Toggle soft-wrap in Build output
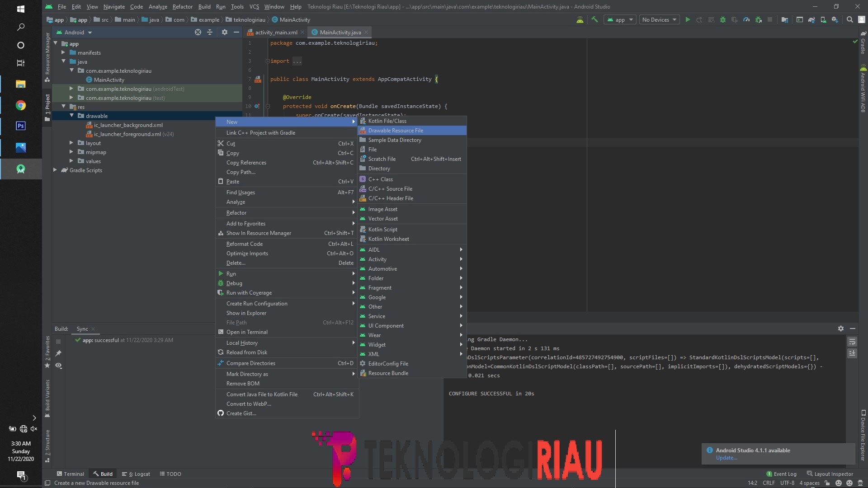This screenshot has height=488, width=868. click(852, 342)
